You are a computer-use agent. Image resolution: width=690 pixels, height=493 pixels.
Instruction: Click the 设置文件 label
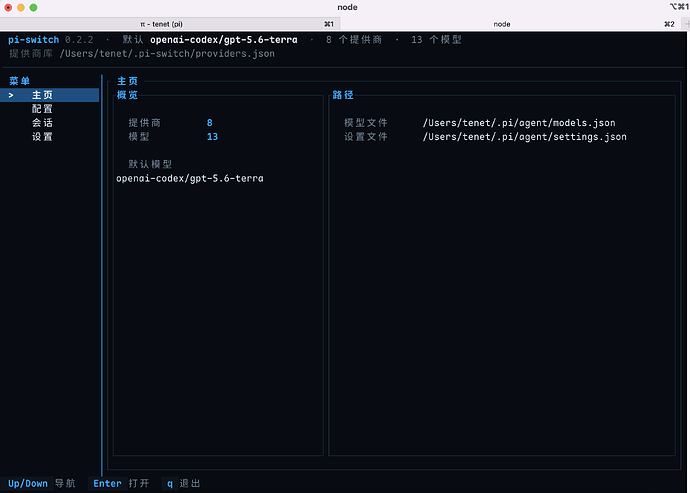coord(366,137)
